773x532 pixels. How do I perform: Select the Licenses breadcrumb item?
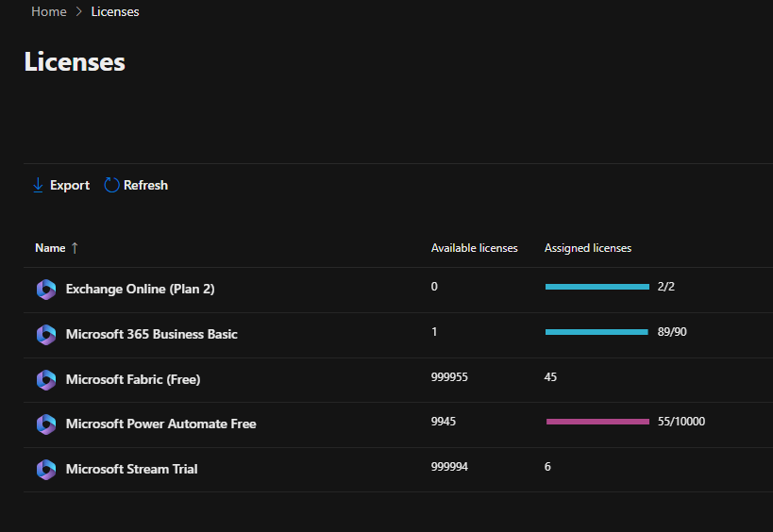point(115,11)
